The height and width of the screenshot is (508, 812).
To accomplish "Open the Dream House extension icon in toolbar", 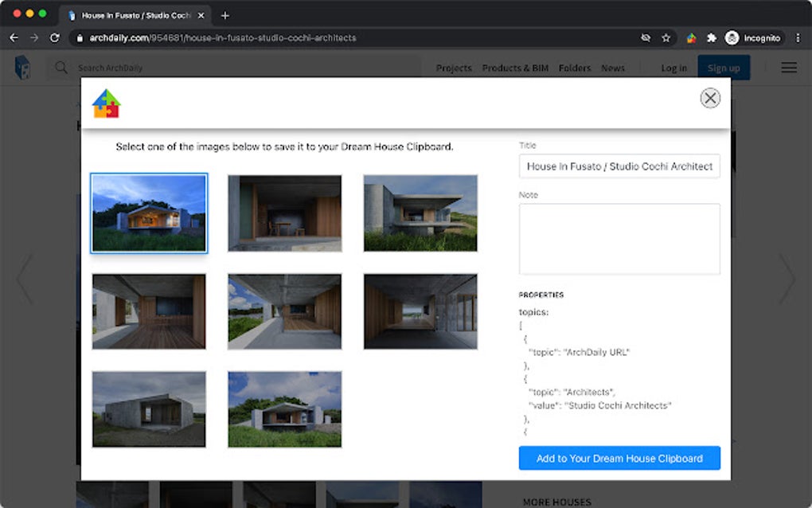I will coord(691,37).
